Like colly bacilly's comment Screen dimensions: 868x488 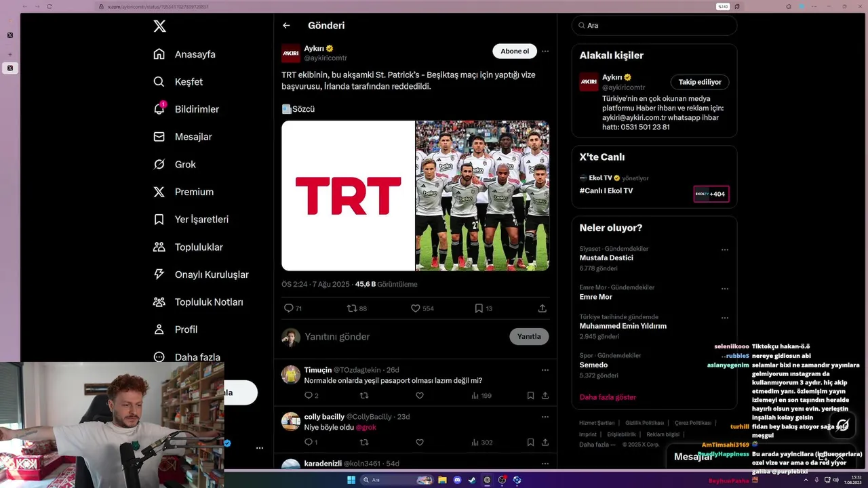[420, 443]
